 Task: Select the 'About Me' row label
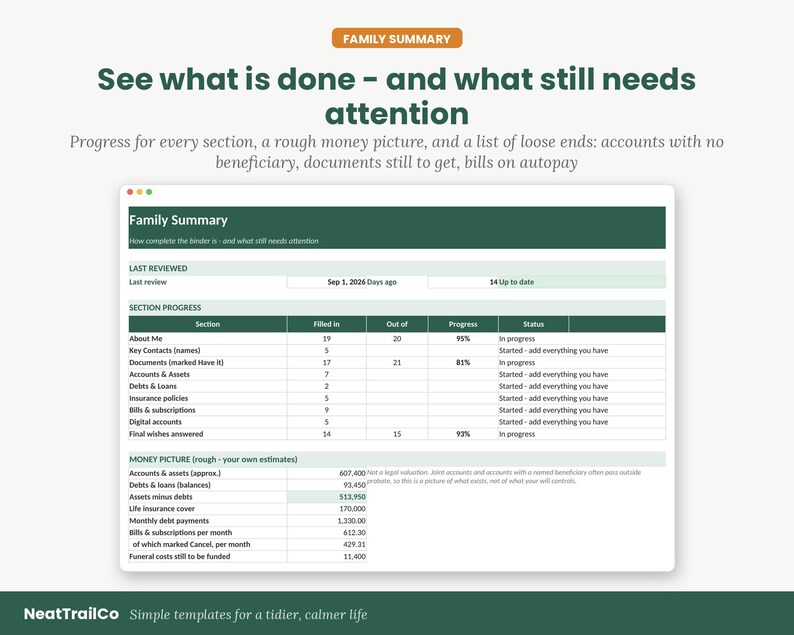pyautogui.click(x=208, y=339)
